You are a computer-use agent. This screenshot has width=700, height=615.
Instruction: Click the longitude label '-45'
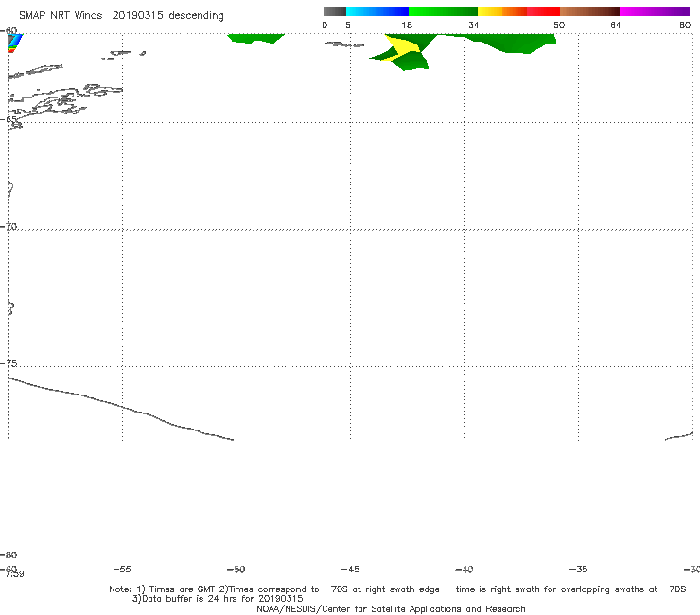click(350, 569)
